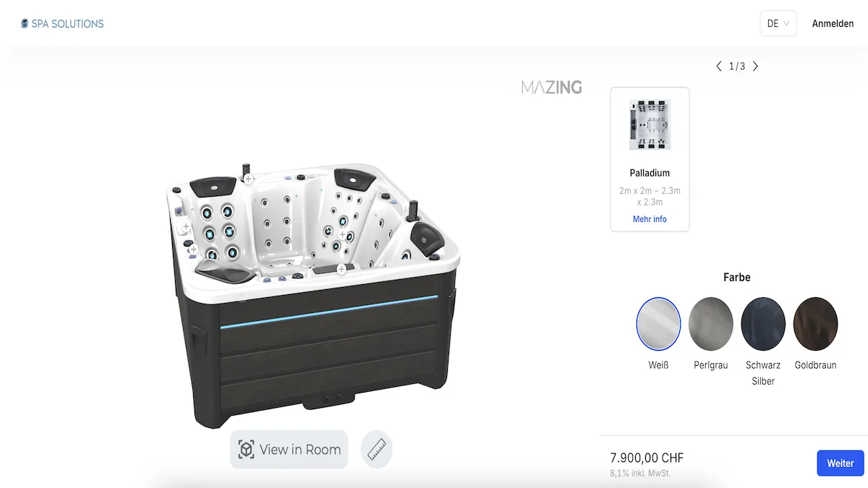
Task: Select the Goldbraun color swatch
Action: click(815, 323)
